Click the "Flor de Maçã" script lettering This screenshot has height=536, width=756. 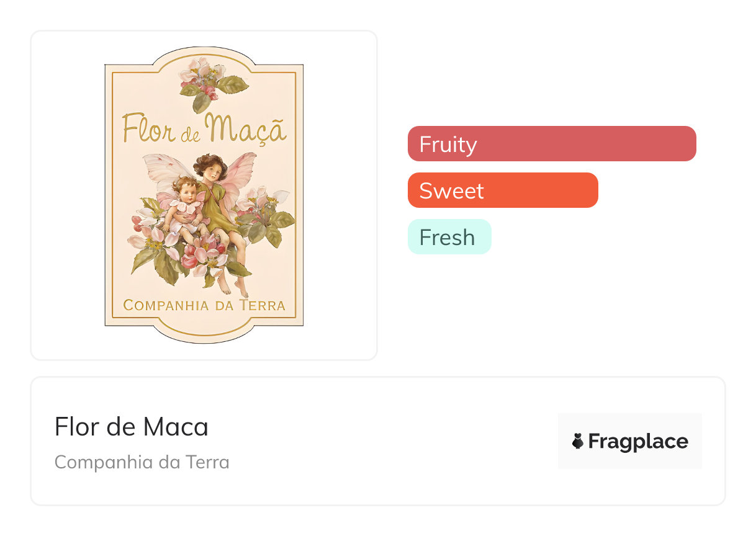pyautogui.click(x=204, y=128)
